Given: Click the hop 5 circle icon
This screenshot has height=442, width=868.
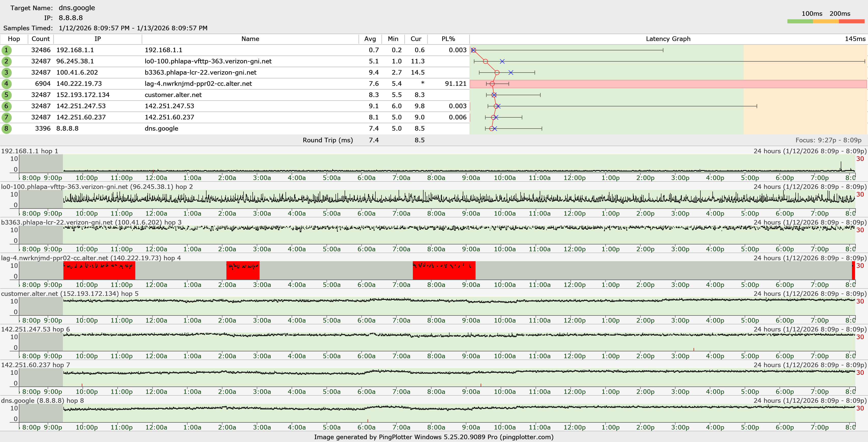Looking at the screenshot, I should (x=6, y=95).
